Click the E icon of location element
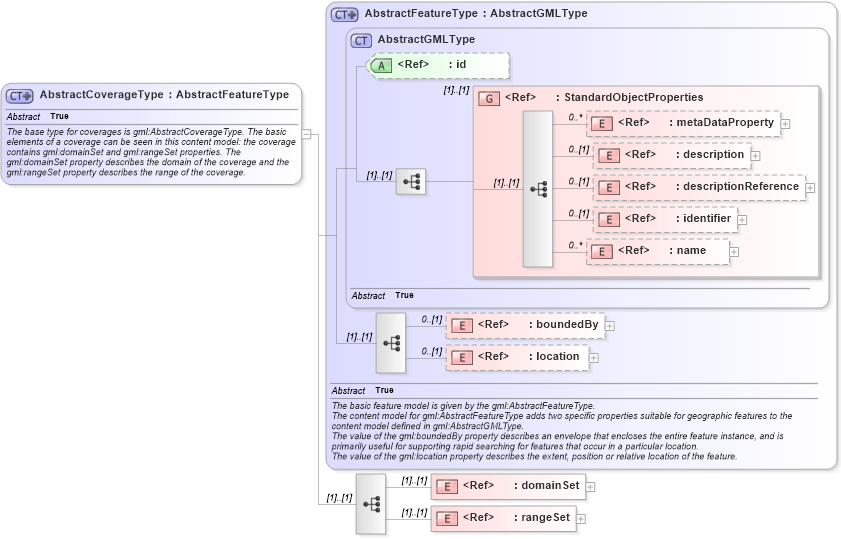Viewport: 841px width, 539px height. coord(462,358)
